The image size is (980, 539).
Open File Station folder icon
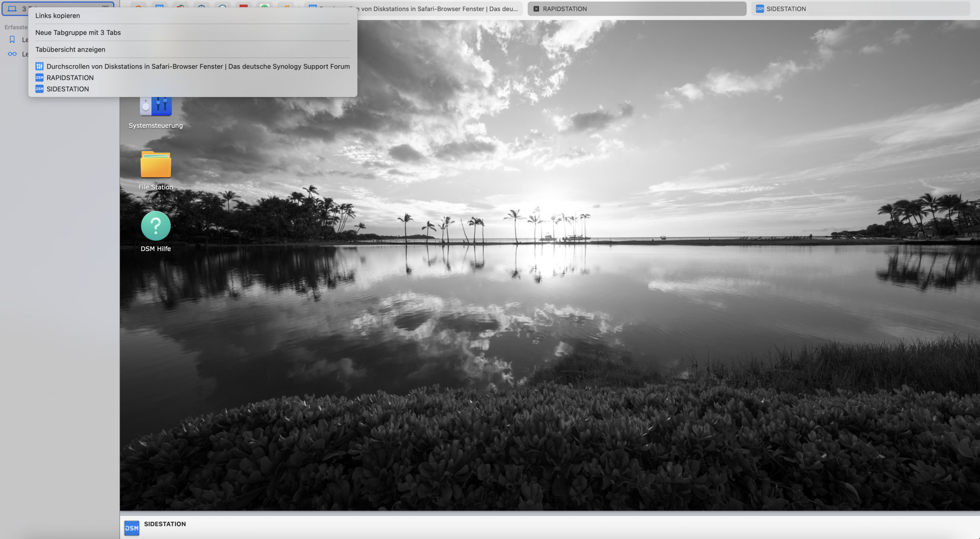pos(156,165)
